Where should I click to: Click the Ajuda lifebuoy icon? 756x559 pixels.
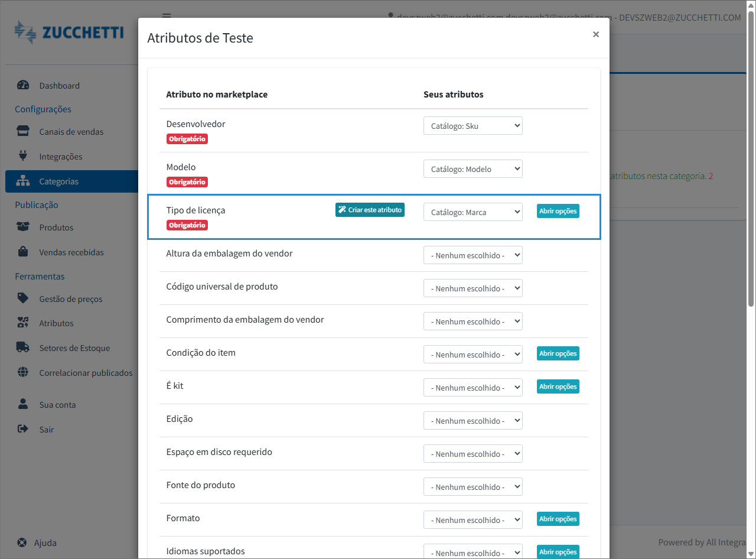coord(22,542)
